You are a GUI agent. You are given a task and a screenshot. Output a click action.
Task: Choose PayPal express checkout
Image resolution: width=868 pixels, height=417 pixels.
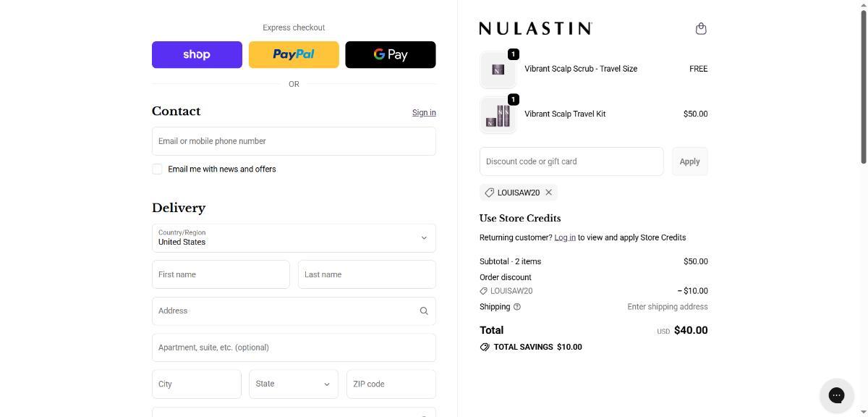tap(294, 55)
